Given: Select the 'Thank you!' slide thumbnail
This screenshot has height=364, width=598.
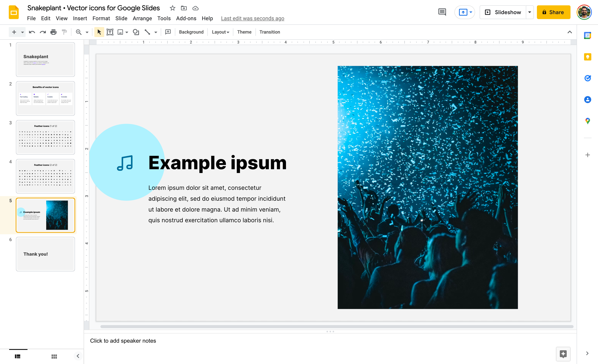Looking at the screenshot, I should coord(45,254).
